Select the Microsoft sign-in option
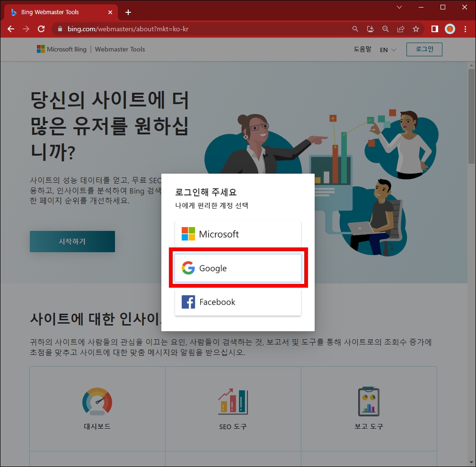The height and width of the screenshot is (467, 476). (x=238, y=234)
